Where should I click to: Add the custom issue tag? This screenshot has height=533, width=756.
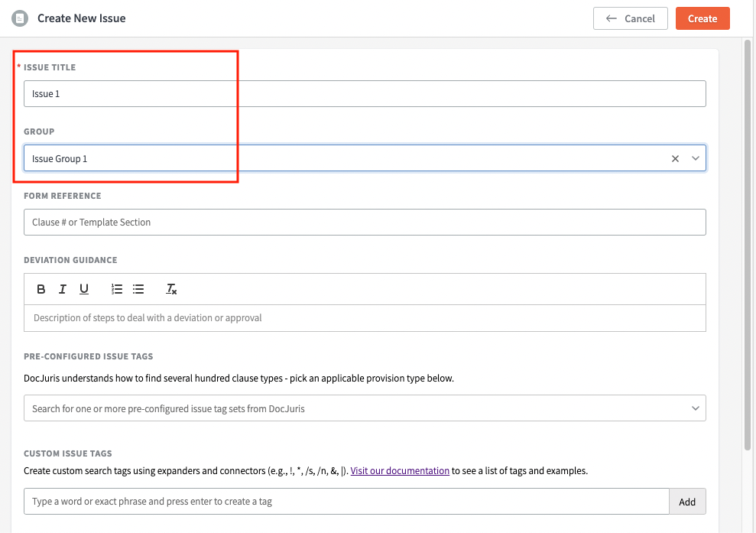pyautogui.click(x=687, y=501)
